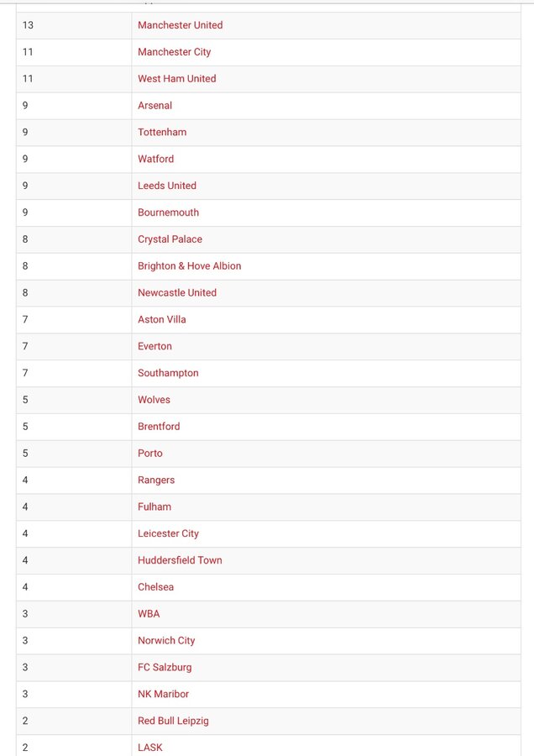Open the Rangers link
Screen dimensions: 534x756
pos(156,480)
